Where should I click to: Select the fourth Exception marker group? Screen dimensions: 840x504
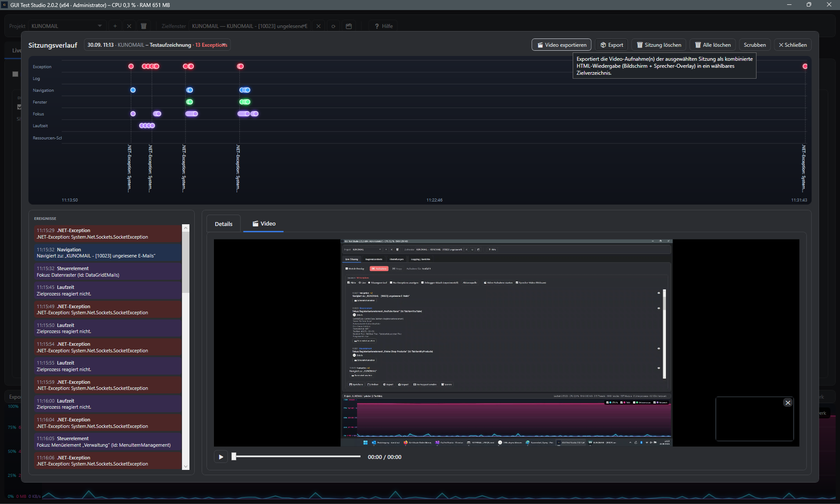240,66
